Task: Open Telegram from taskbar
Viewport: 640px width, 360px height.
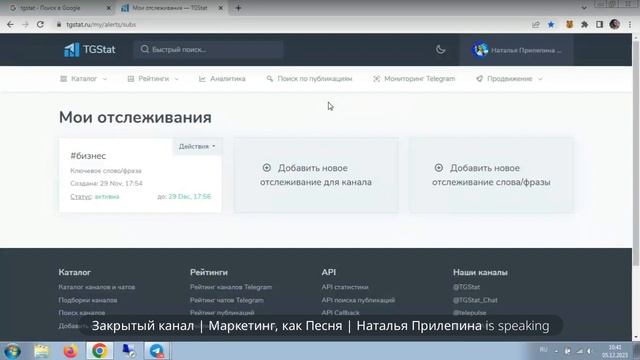Action: (157, 351)
